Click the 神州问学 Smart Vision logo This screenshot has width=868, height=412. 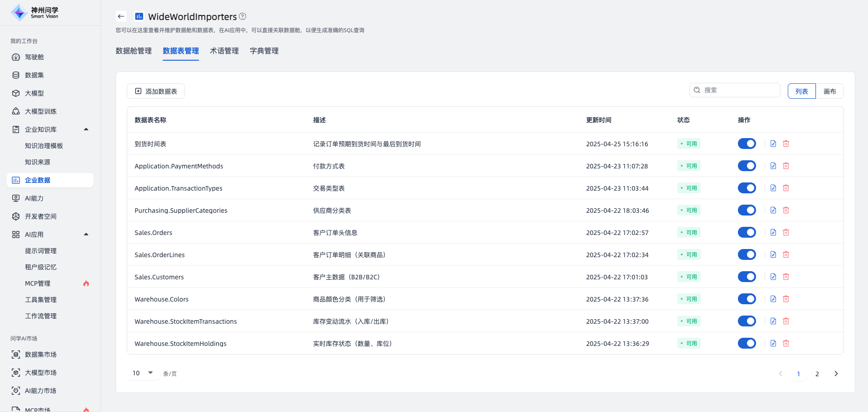[x=35, y=13]
